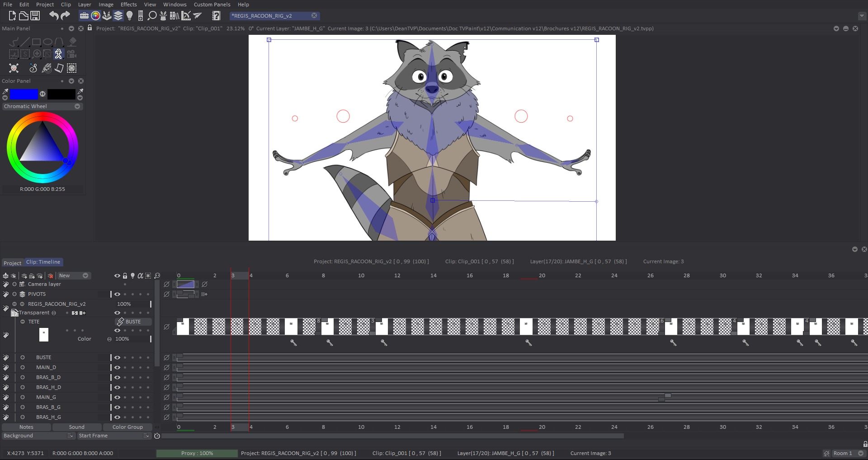Select the stick figure rigging tool

[59, 53]
